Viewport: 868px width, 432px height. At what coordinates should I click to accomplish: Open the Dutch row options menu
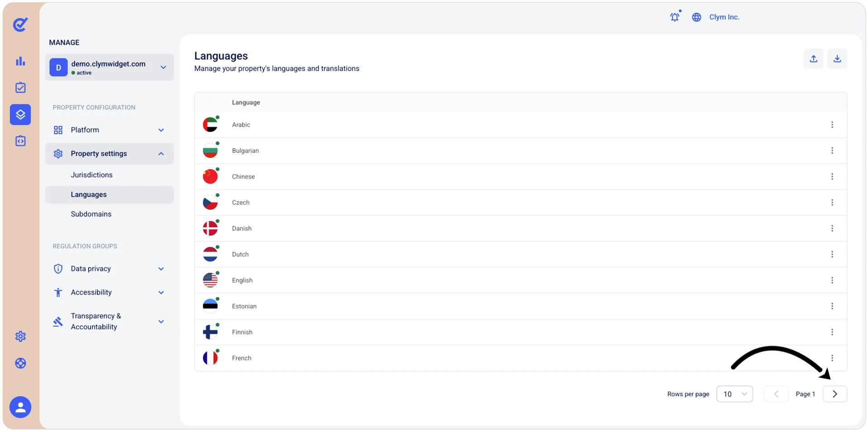pyautogui.click(x=832, y=254)
